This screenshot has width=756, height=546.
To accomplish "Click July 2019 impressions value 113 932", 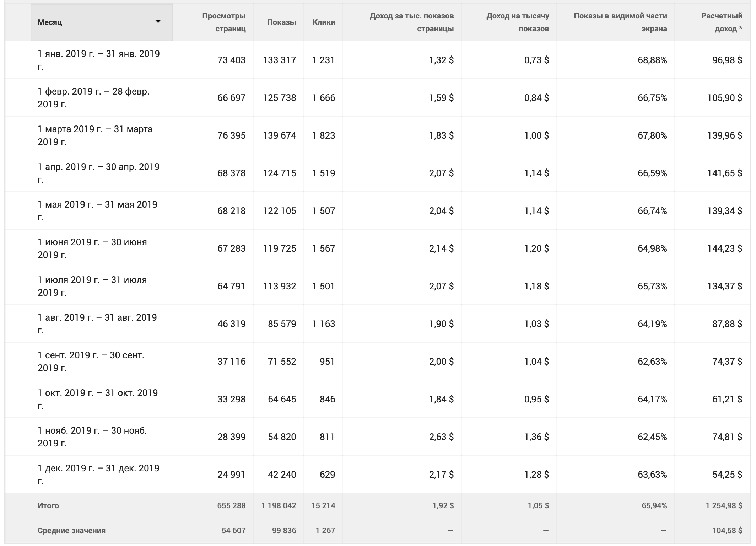I will [x=279, y=286].
